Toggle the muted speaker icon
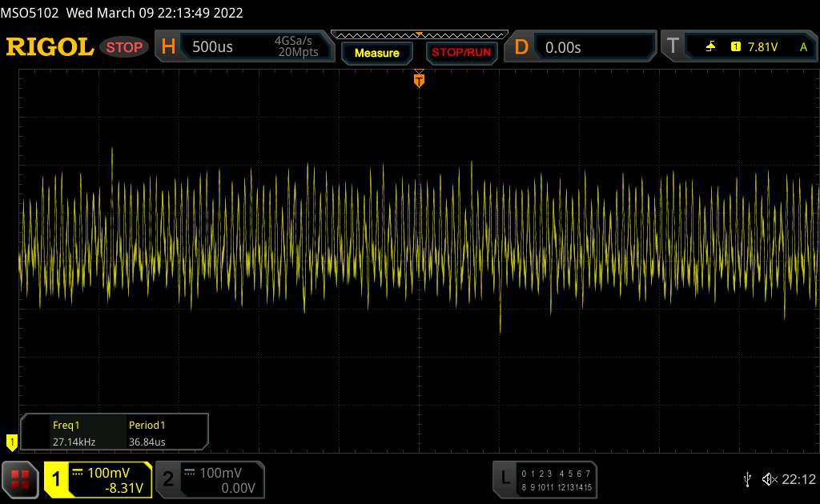 coord(770,479)
